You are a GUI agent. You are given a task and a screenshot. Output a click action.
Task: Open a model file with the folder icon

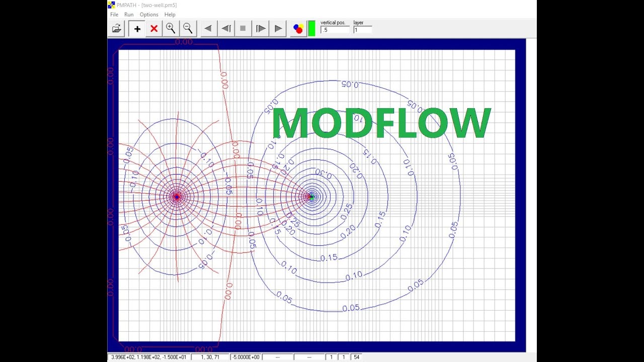116,29
